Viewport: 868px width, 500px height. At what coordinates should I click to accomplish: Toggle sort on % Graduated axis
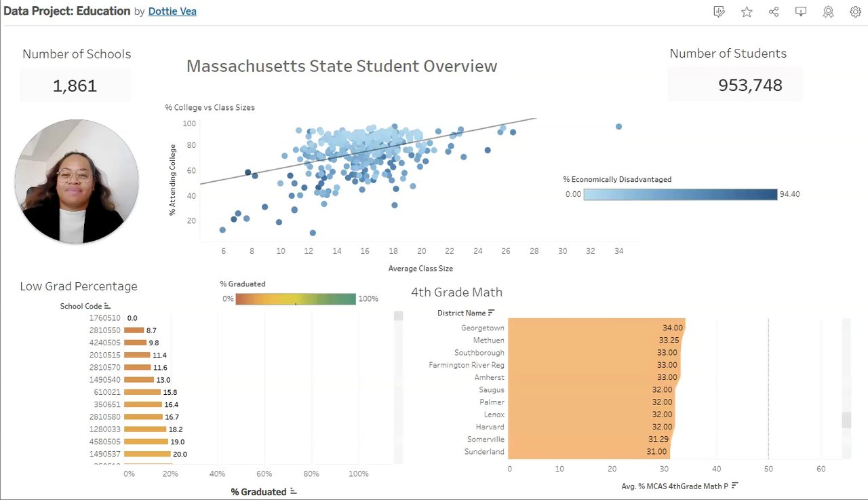click(293, 491)
